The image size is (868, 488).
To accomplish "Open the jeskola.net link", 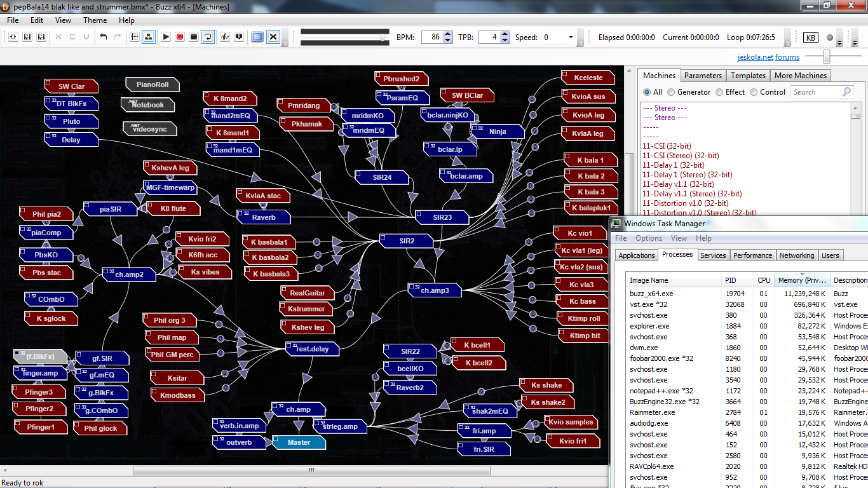I will tap(755, 57).
